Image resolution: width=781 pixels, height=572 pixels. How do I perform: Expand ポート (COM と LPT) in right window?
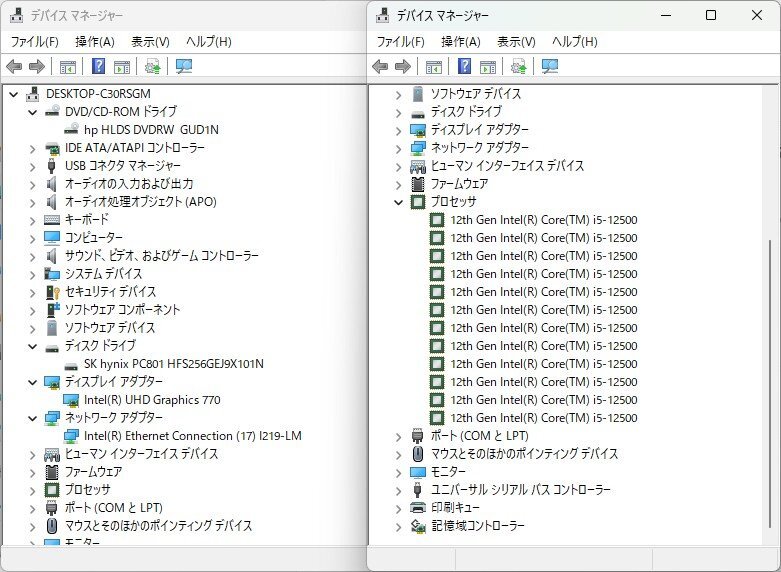pos(398,436)
